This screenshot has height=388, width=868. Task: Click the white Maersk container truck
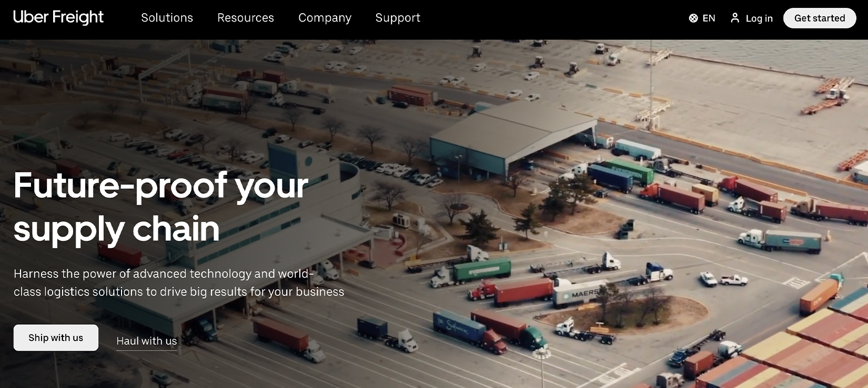(x=578, y=293)
